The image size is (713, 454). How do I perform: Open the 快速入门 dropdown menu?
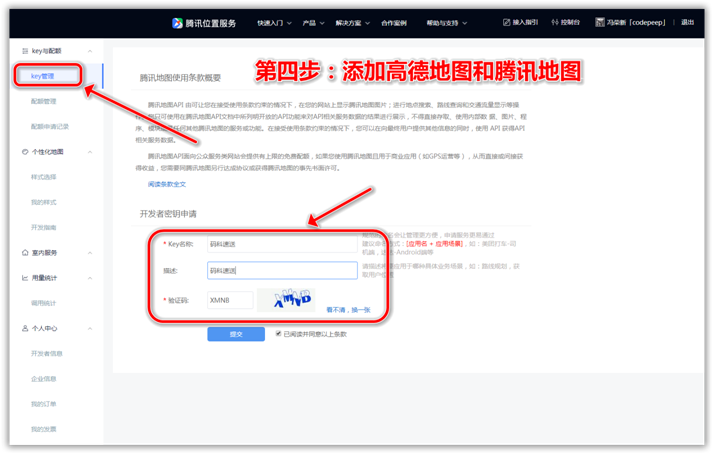[274, 23]
